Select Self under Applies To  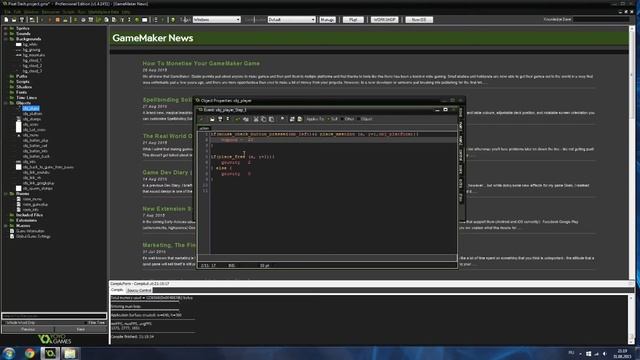tap(332, 119)
